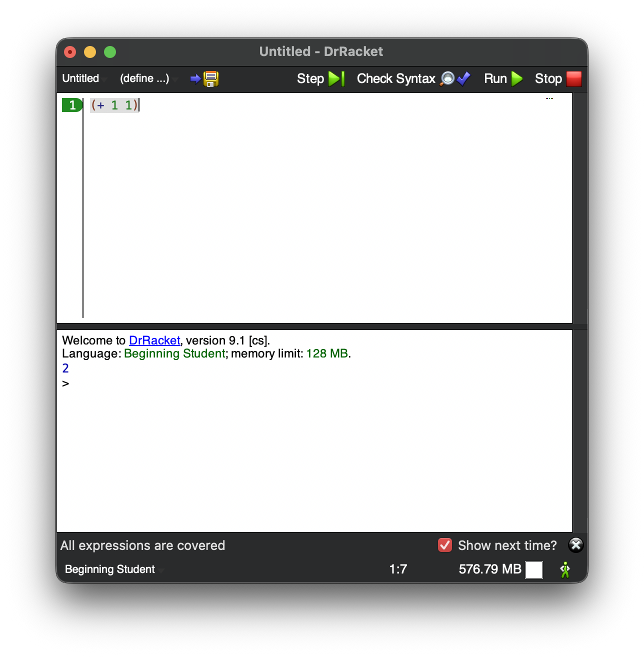Click the 576.79 MB memory usage indicator
The image size is (644, 657).
489,569
